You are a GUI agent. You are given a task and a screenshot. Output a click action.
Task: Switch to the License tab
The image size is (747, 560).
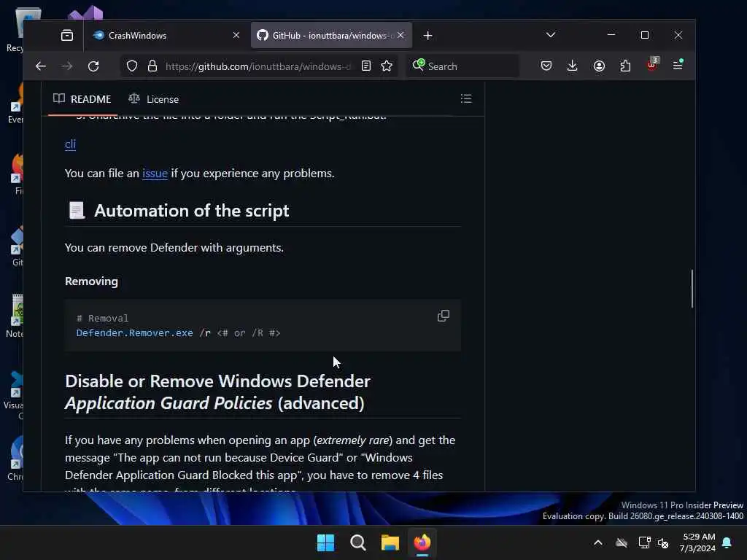pyautogui.click(x=154, y=99)
